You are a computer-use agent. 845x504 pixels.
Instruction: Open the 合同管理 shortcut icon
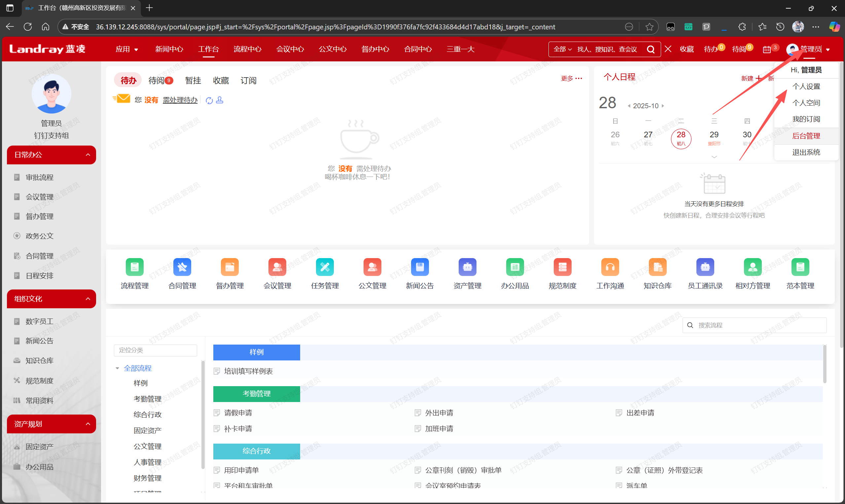(x=182, y=267)
